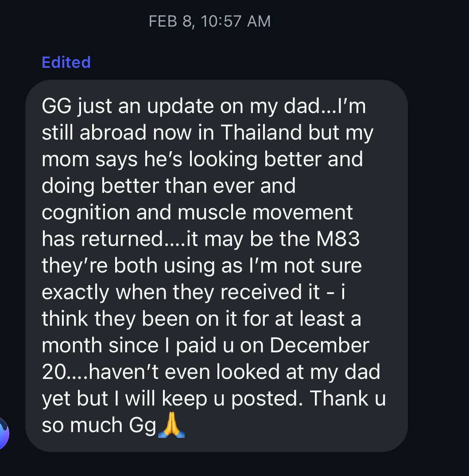Click "M83" in the message text
The width and height of the screenshot is (469, 476).
(x=338, y=239)
